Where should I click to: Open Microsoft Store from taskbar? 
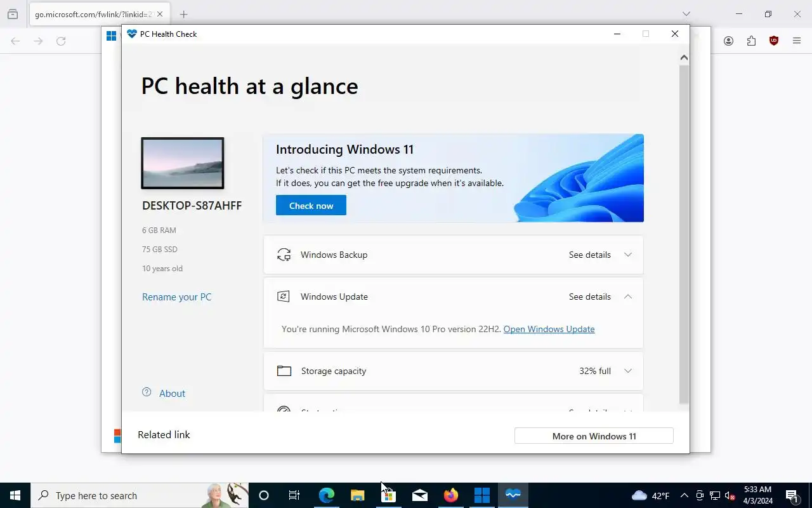coord(388,495)
